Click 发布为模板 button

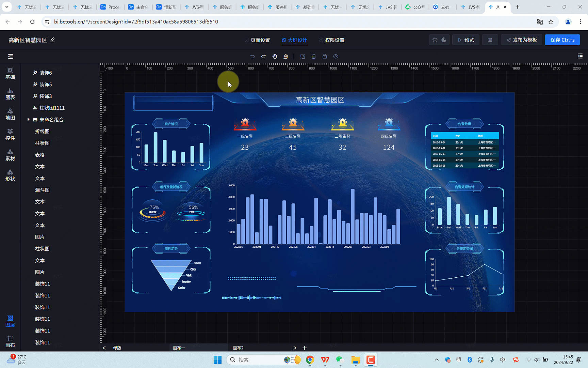(x=522, y=40)
